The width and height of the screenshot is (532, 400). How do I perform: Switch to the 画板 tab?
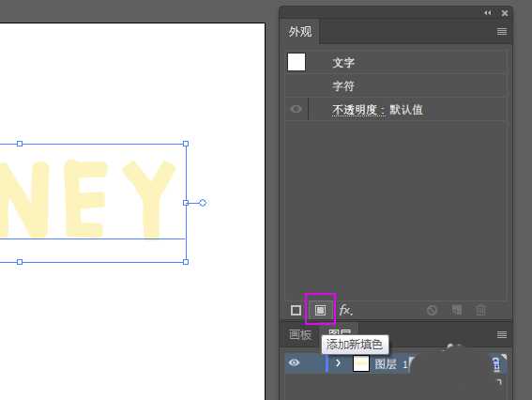(x=300, y=335)
